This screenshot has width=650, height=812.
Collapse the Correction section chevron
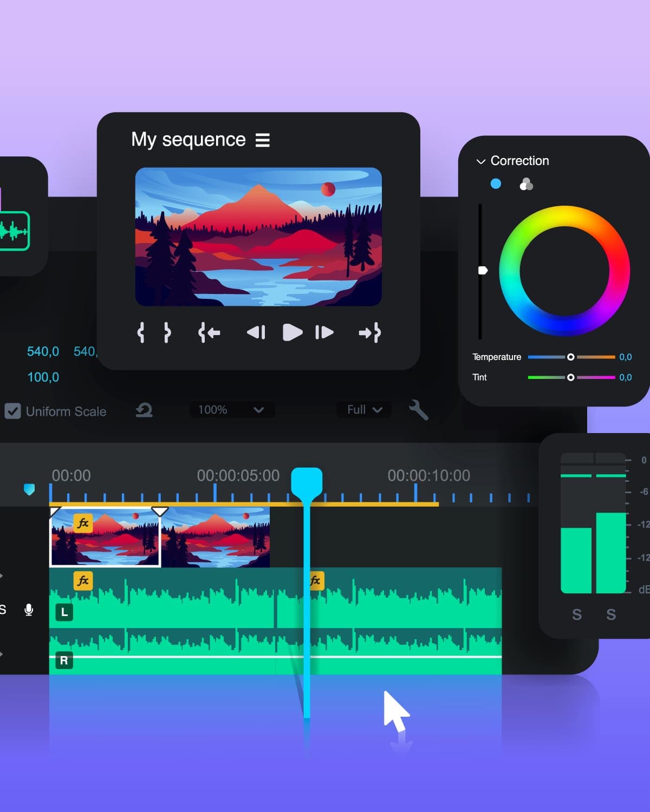click(480, 161)
